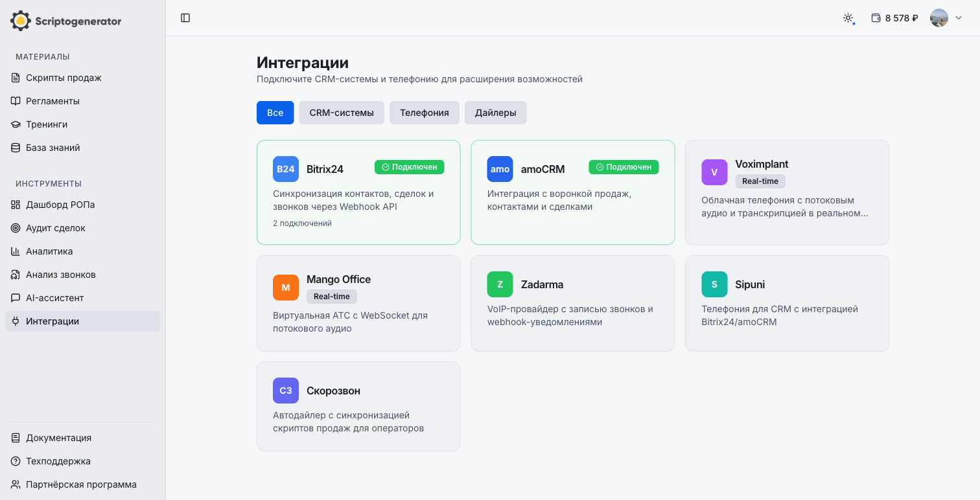Image resolution: width=980 pixels, height=500 pixels.
Task: Click the Mango Office Real-time badge
Action: 332,297
